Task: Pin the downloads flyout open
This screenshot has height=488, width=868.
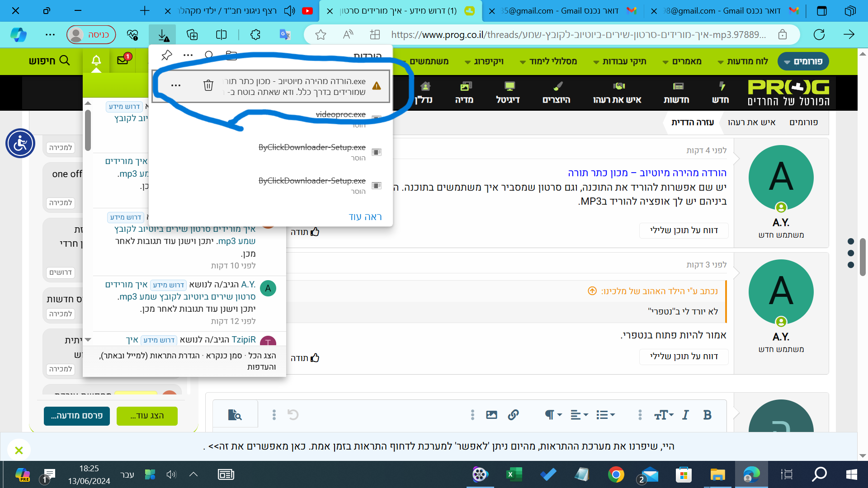Action: point(167,55)
